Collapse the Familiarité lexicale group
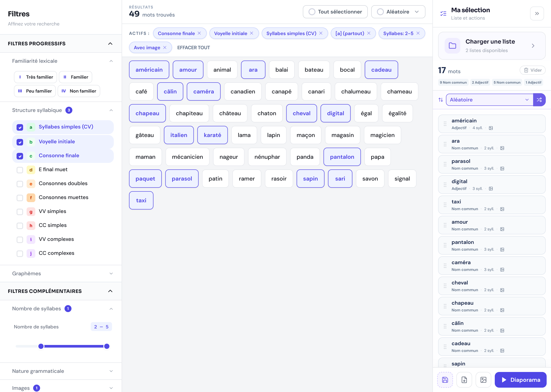 (111, 61)
